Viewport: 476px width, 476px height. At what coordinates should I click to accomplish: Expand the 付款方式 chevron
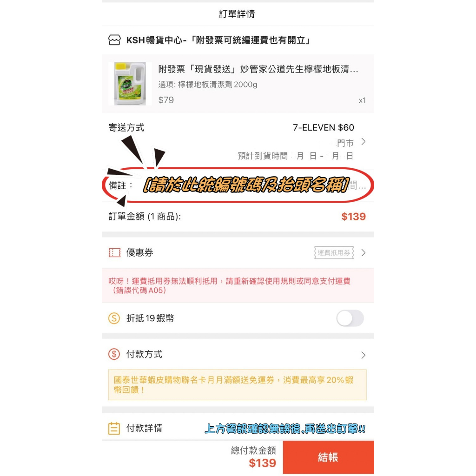click(364, 355)
